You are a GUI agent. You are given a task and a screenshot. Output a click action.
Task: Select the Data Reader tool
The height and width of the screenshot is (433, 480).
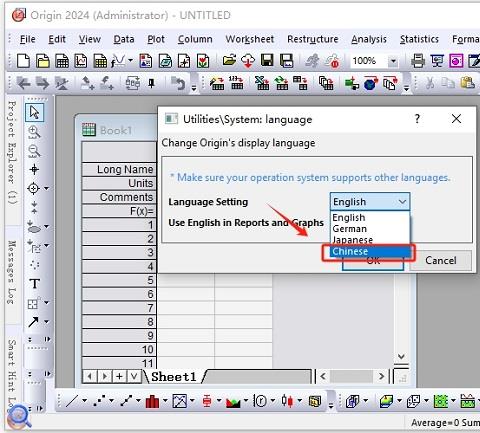coord(33,188)
